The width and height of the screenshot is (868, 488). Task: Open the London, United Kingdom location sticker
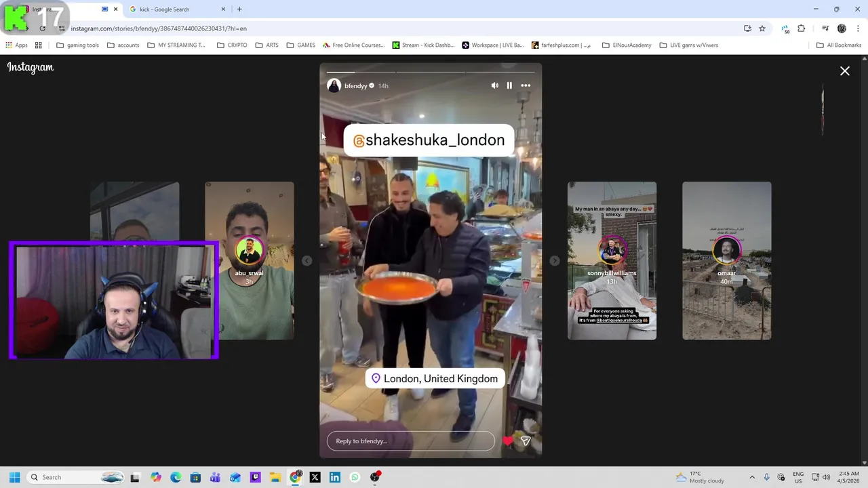click(x=435, y=379)
